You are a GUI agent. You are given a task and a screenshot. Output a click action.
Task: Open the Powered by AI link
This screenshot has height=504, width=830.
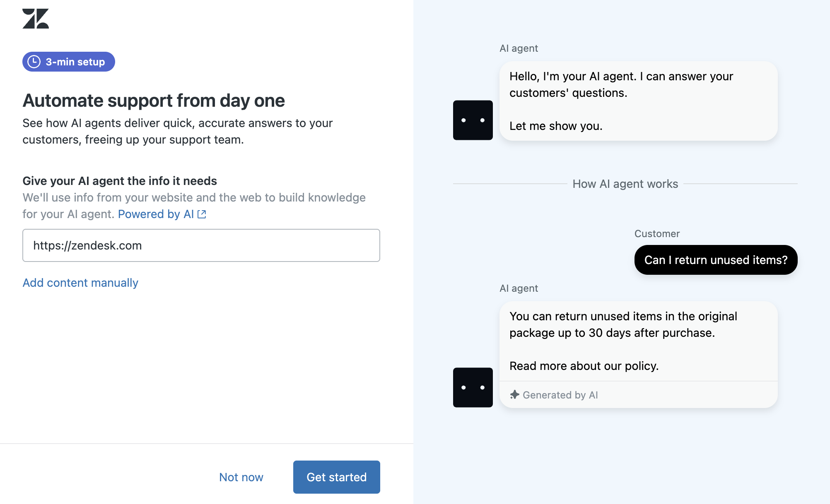(156, 214)
